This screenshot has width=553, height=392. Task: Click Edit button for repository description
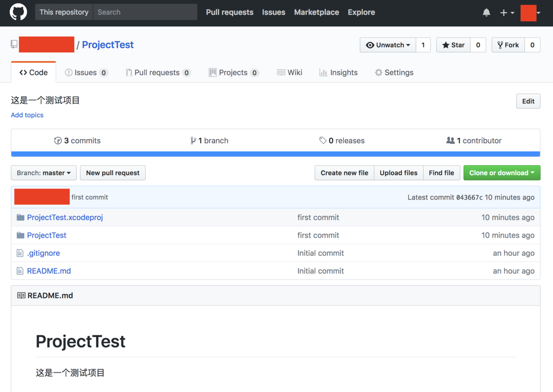coord(528,101)
